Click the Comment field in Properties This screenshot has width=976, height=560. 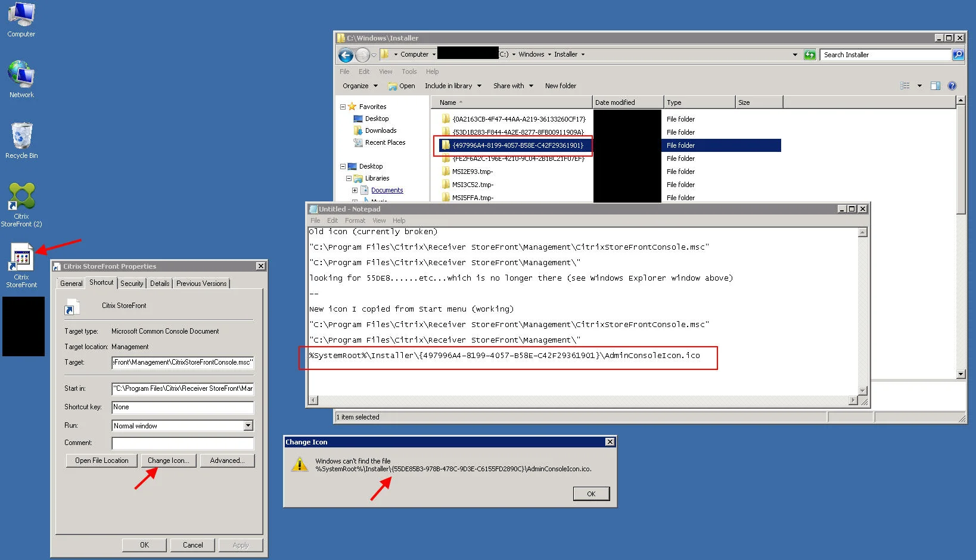(182, 443)
